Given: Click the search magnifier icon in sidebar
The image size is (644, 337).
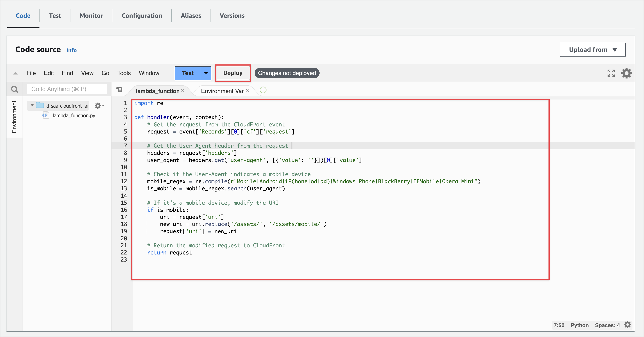Looking at the screenshot, I should (15, 89).
